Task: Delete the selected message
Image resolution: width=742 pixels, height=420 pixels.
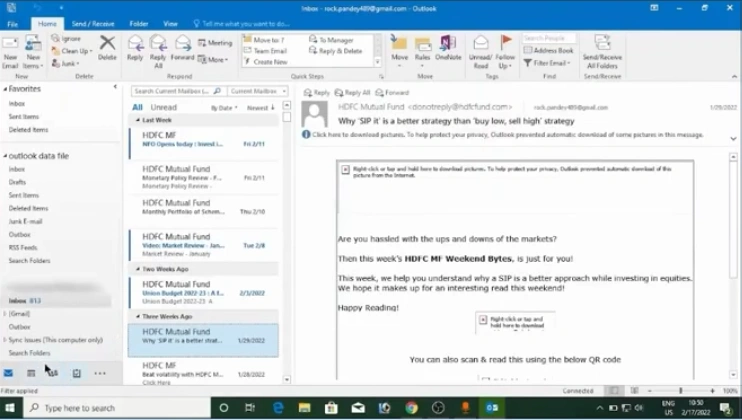Action: click(107, 48)
